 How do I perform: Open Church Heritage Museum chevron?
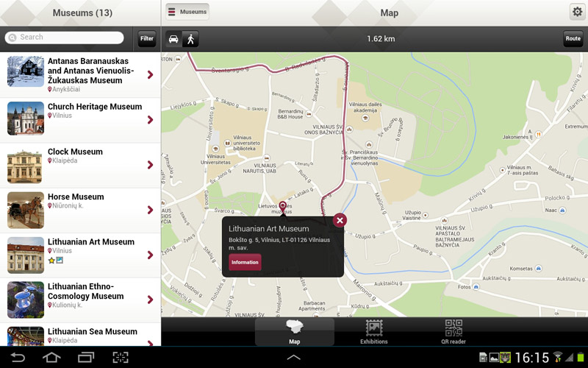(x=151, y=119)
